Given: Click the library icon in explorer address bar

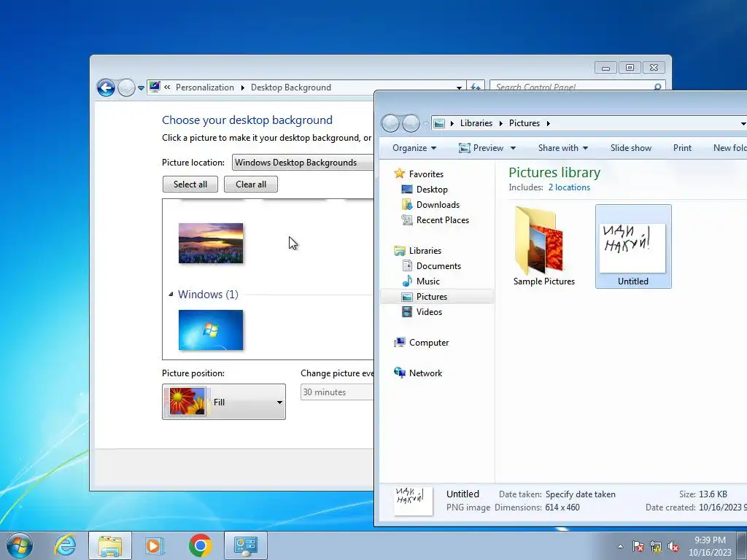Looking at the screenshot, I should pos(439,123).
